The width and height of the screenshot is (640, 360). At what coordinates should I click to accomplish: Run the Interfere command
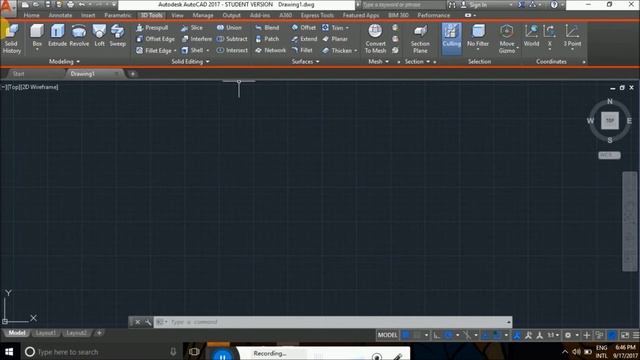[196, 39]
